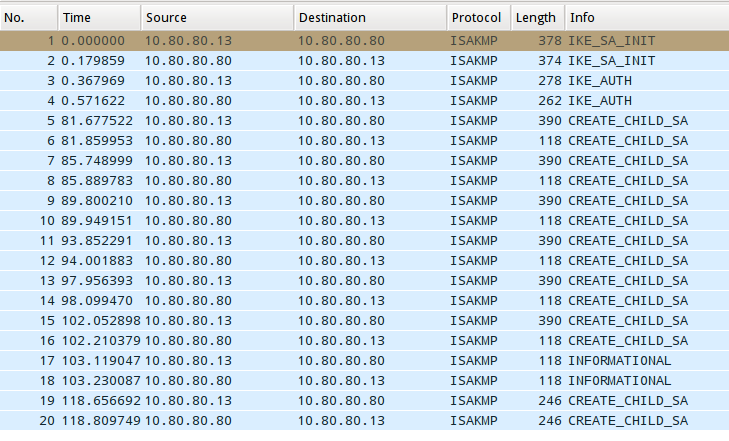The width and height of the screenshot is (729, 441).
Task: Select packet 11 at time 93.852291
Action: (x=364, y=241)
